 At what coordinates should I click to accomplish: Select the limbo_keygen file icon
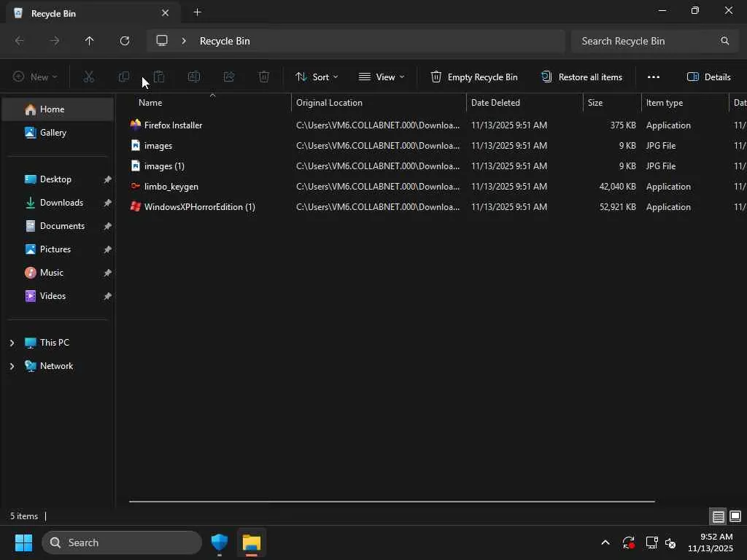136,186
